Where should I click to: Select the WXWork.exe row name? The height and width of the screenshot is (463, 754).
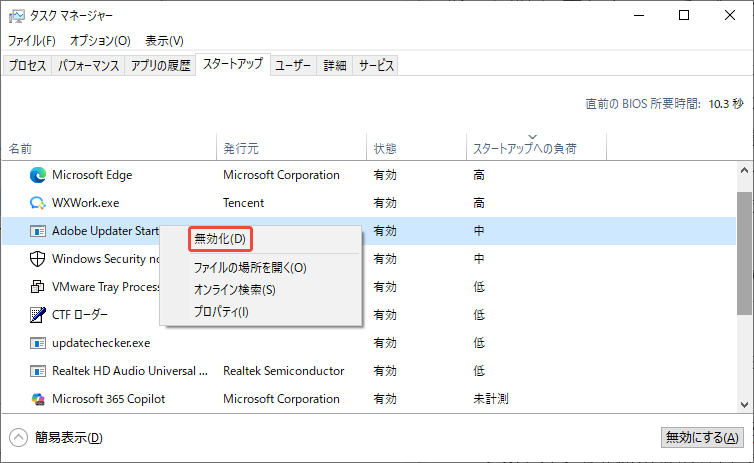[x=86, y=203]
